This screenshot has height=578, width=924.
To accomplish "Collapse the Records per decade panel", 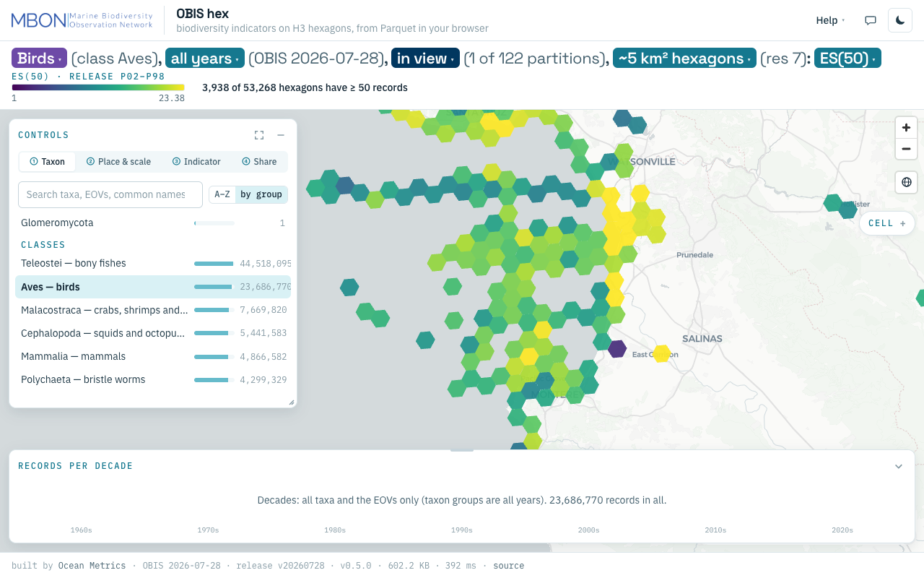I will (x=899, y=466).
